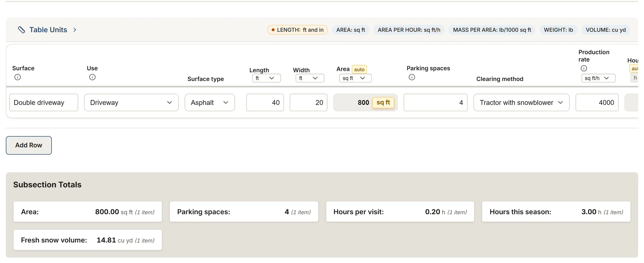Click the Subsection Totals heading
The image size is (644, 263).
[47, 185]
